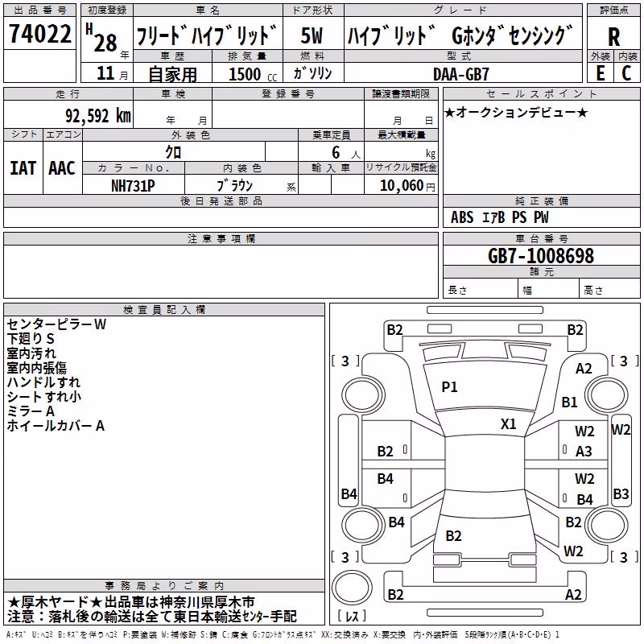The width and height of the screenshot is (644, 644).
Task: Select model code DAA-GB7
Action: [x=461, y=74]
